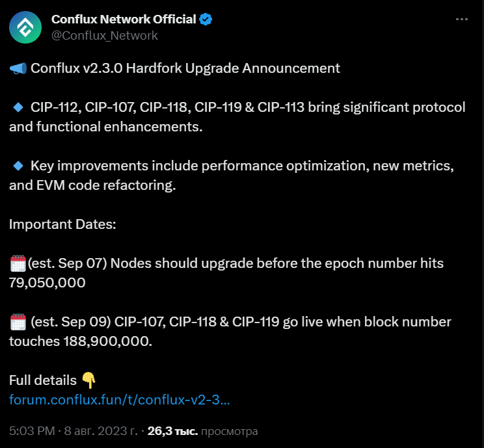Open the three-dot more options menu
This screenshot has height=448, width=484.
(461, 20)
